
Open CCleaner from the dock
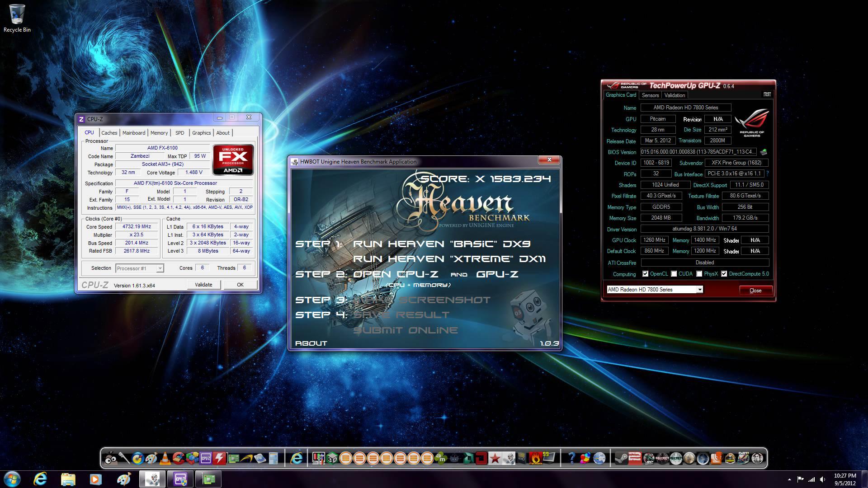point(178,459)
